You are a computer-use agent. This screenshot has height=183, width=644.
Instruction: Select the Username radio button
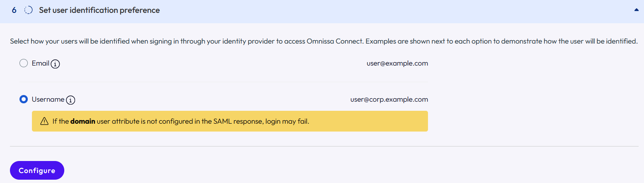coord(24,100)
